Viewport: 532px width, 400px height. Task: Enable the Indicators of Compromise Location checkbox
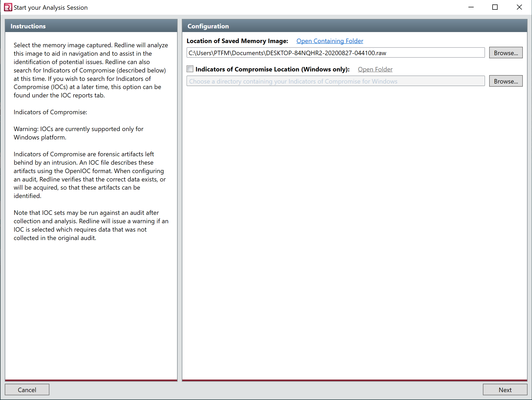[x=190, y=69]
